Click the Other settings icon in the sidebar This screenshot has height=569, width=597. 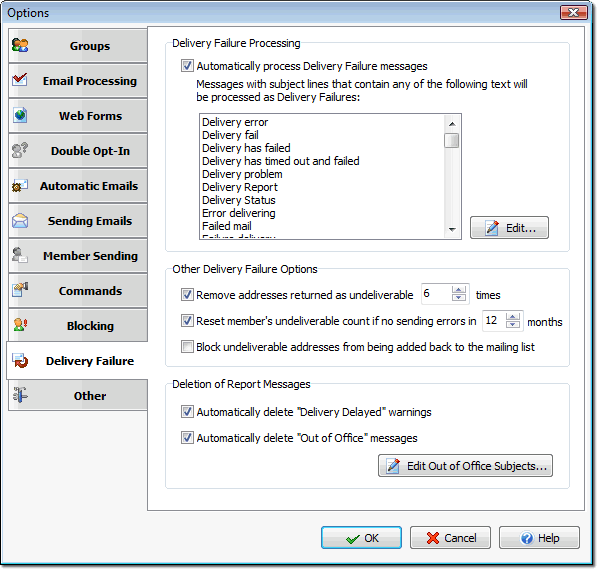(x=20, y=395)
